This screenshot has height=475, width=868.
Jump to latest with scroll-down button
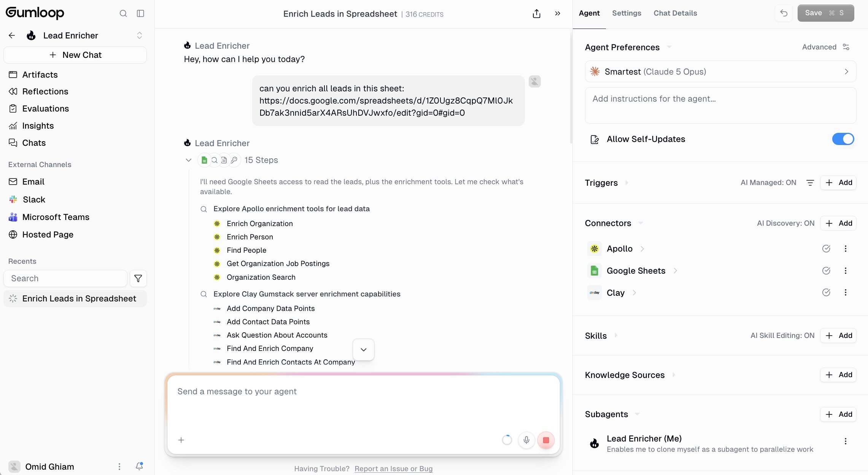pos(364,349)
